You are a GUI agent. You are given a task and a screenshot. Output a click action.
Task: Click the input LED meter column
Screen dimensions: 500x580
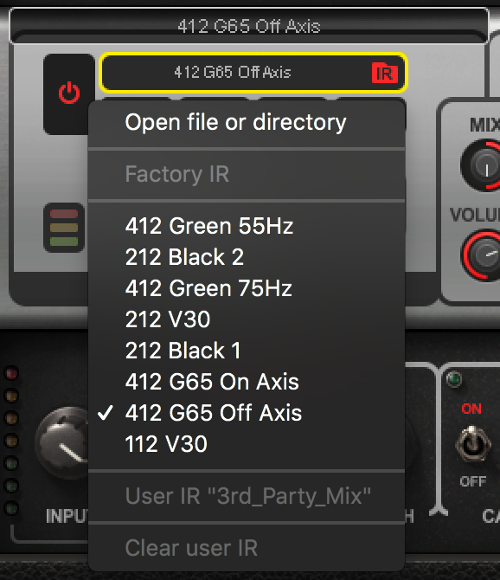(11, 440)
